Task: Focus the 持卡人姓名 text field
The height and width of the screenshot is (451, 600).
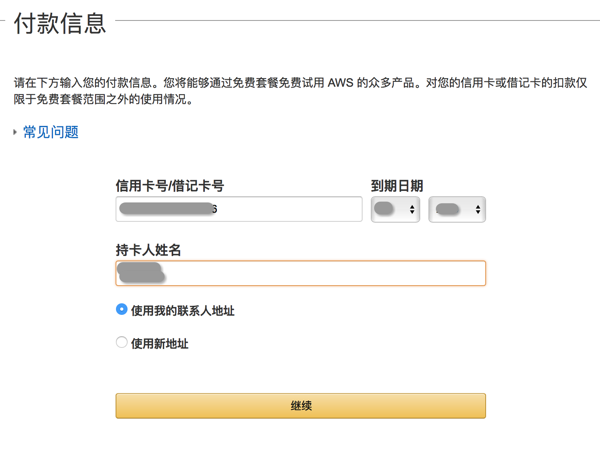Action: coord(320,273)
